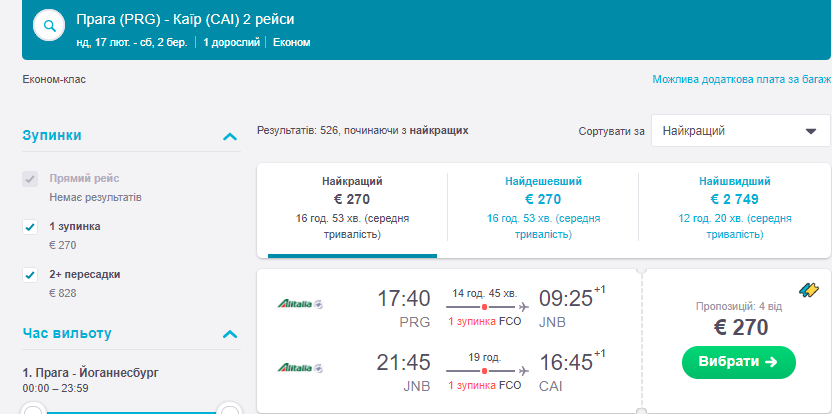This screenshot has height=414, width=832.
Task: Switch to the Найшвидший tab
Action: pyautogui.click(x=734, y=210)
